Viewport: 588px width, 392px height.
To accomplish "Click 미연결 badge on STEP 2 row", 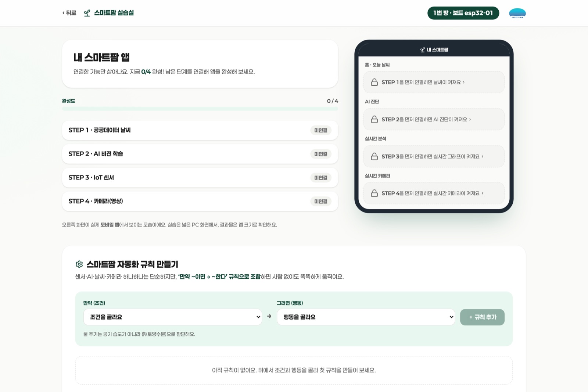I will pyautogui.click(x=320, y=154).
